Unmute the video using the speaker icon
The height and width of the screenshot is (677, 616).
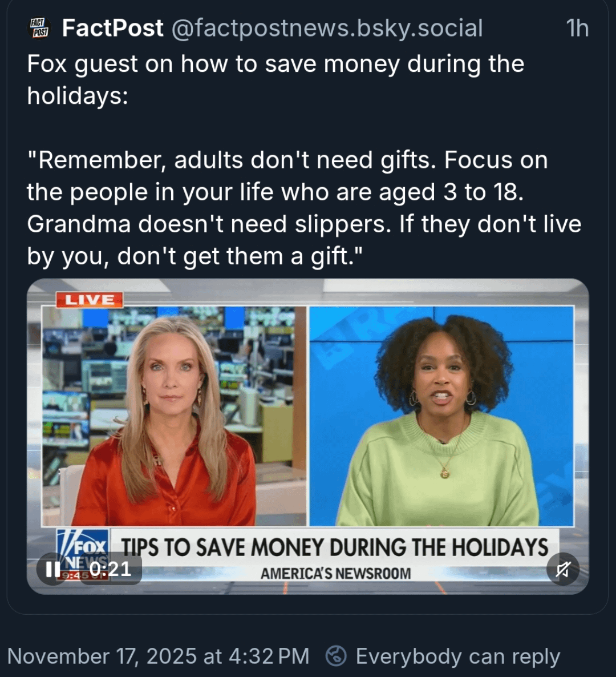coord(562,569)
